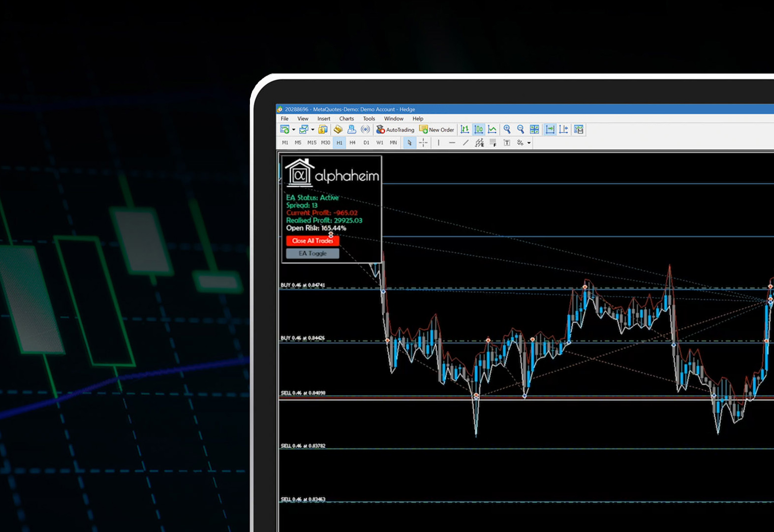Viewport: 774px width, 532px height.
Task: Switch chart to candlestick view
Action: (478, 129)
